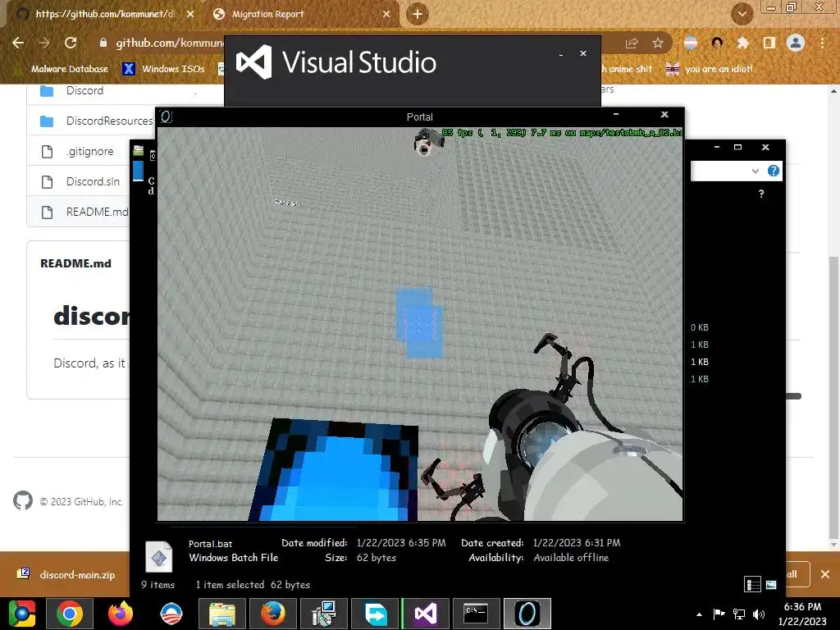Viewport: 840px width, 630px height.
Task: Show hidden system tray icons
Action: [699, 614]
